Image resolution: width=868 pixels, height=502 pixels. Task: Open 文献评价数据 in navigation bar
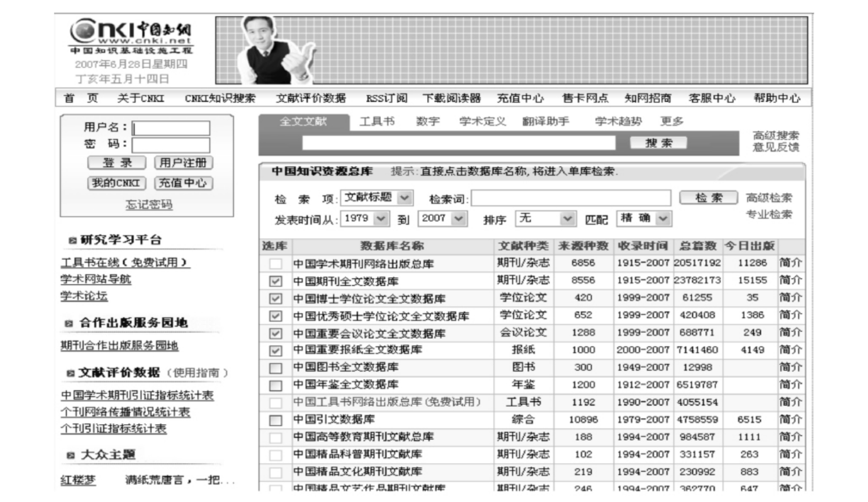(x=311, y=98)
